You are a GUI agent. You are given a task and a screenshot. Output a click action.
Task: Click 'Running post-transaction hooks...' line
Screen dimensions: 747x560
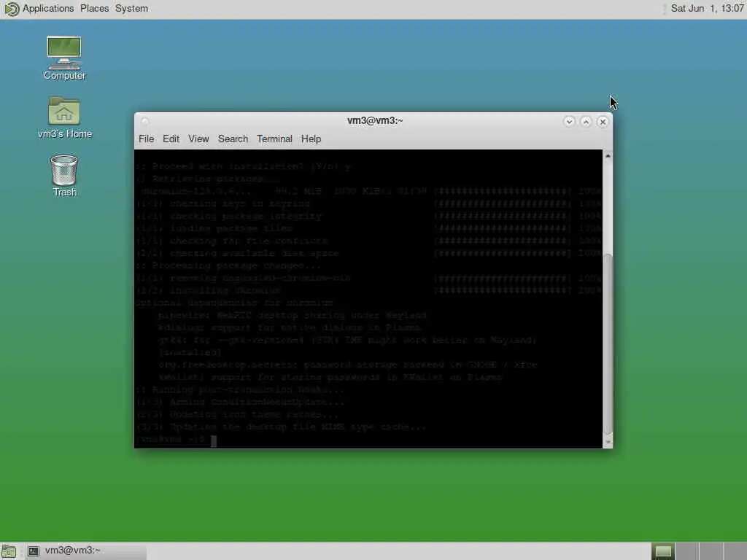[239, 389]
